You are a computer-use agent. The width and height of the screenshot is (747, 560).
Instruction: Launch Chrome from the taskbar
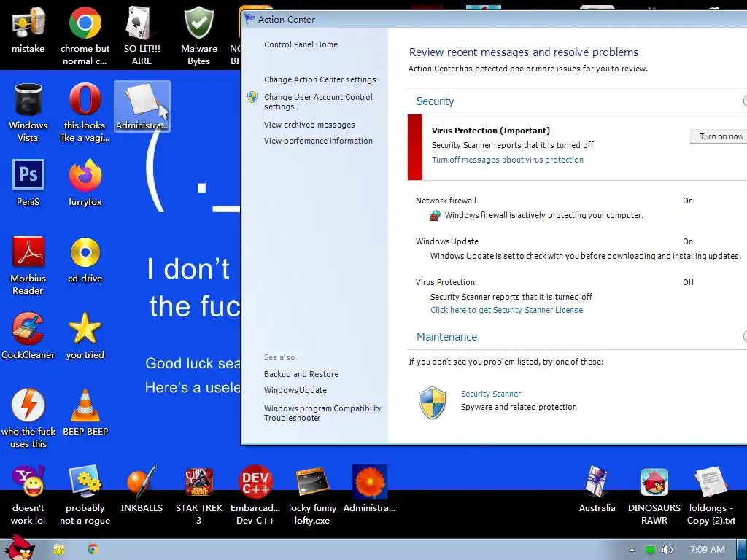click(x=93, y=549)
